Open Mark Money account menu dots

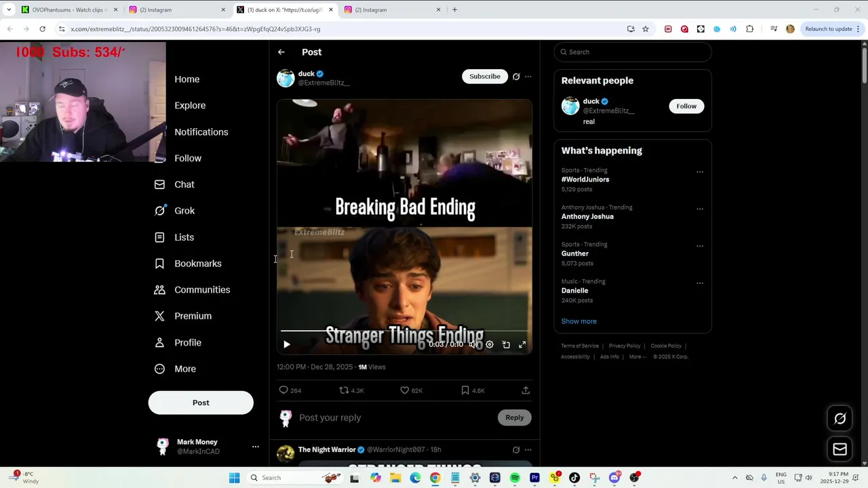(x=256, y=447)
